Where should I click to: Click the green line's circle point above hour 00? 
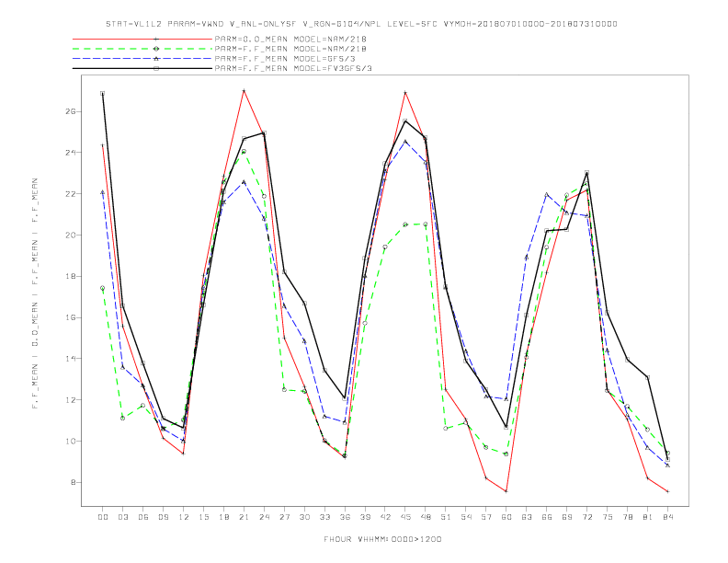(x=103, y=288)
